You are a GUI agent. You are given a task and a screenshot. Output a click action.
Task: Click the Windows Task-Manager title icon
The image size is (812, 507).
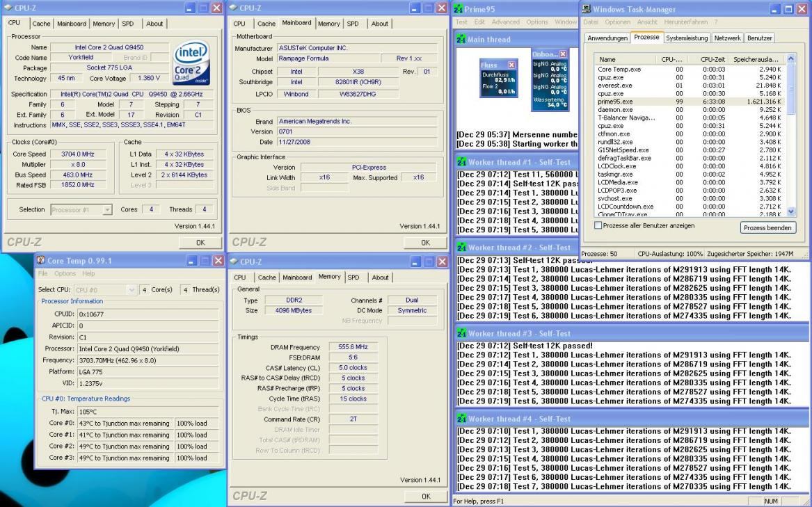[587, 9]
